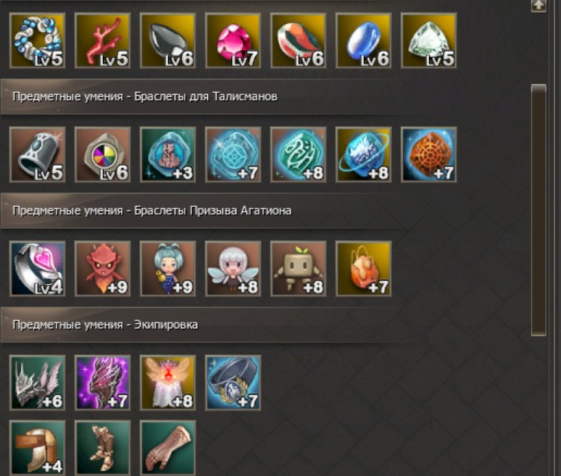Select the pink ruby Lv7 gem icon

233,41
